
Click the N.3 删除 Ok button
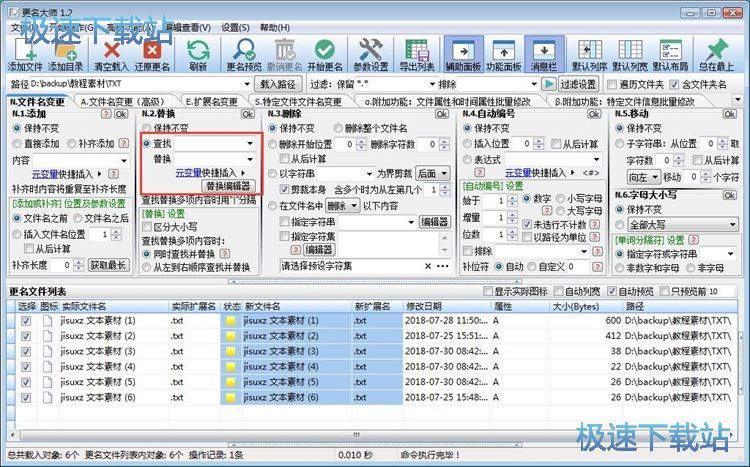coord(441,114)
